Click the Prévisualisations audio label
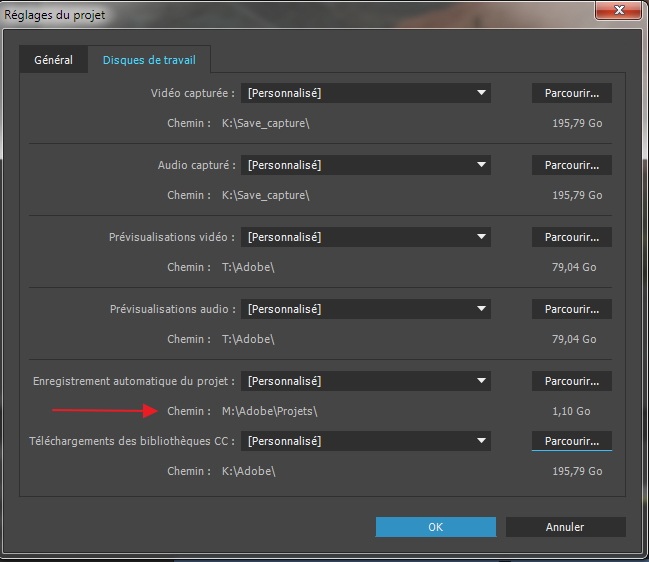This screenshot has width=649, height=562. [x=173, y=309]
